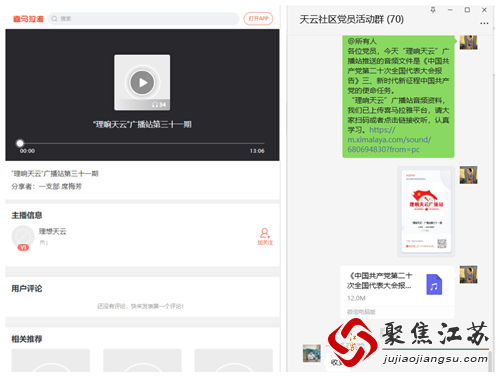Click the magnifier icon in search bar

(x=54, y=19)
